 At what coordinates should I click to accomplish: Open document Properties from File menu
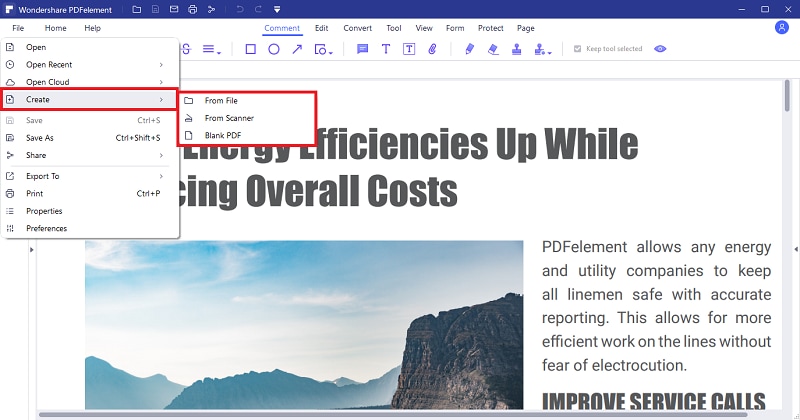[90, 211]
